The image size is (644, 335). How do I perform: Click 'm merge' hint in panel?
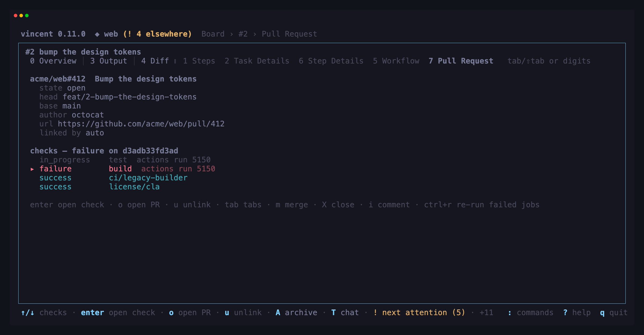(292, 205)
